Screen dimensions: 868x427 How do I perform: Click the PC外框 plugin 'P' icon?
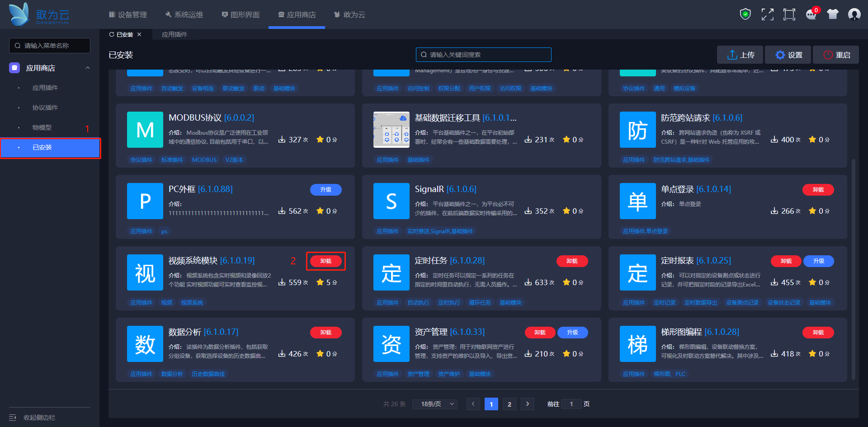tap(145, 201)
